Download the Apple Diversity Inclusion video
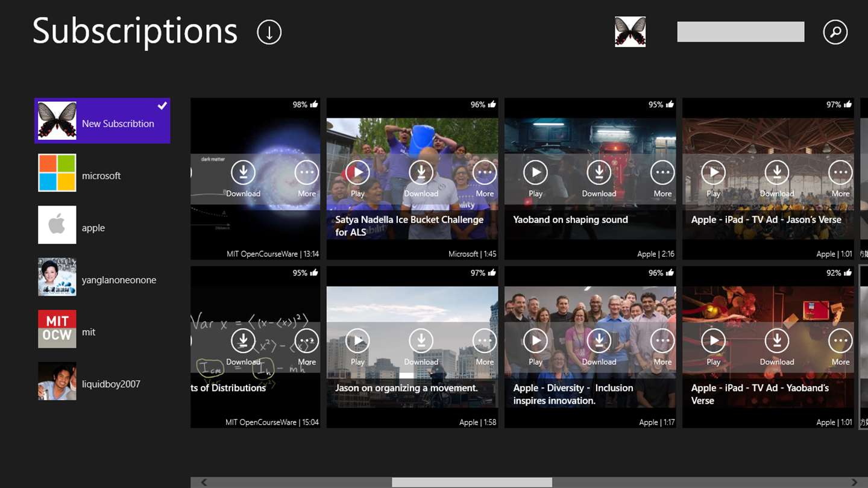The width and height of the screenshot is (868, 488). click(x=599, y=341)
